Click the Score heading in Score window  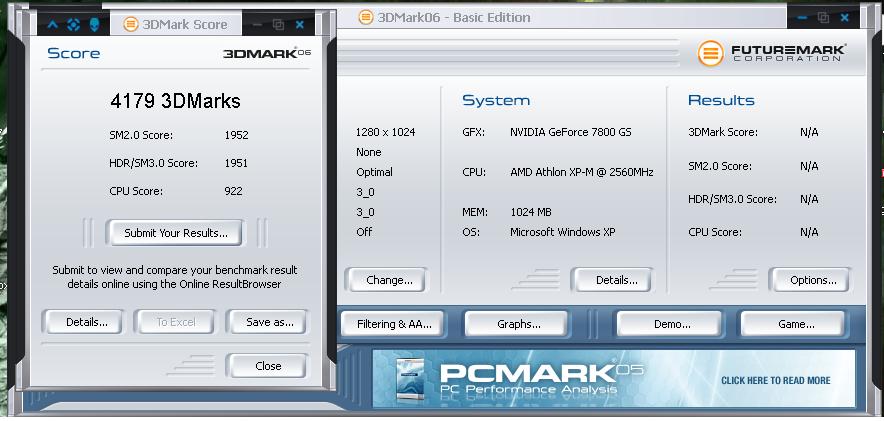click(74, 54)
